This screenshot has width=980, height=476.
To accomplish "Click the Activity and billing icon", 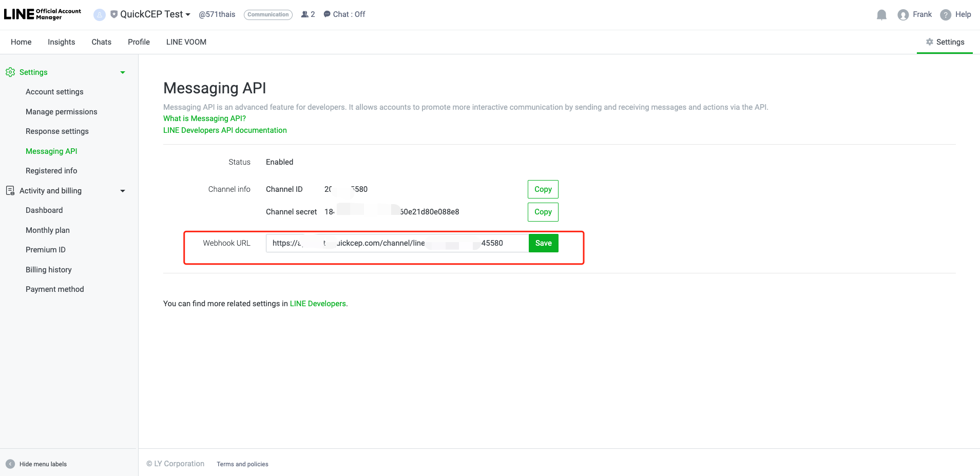I will [10, 191].
